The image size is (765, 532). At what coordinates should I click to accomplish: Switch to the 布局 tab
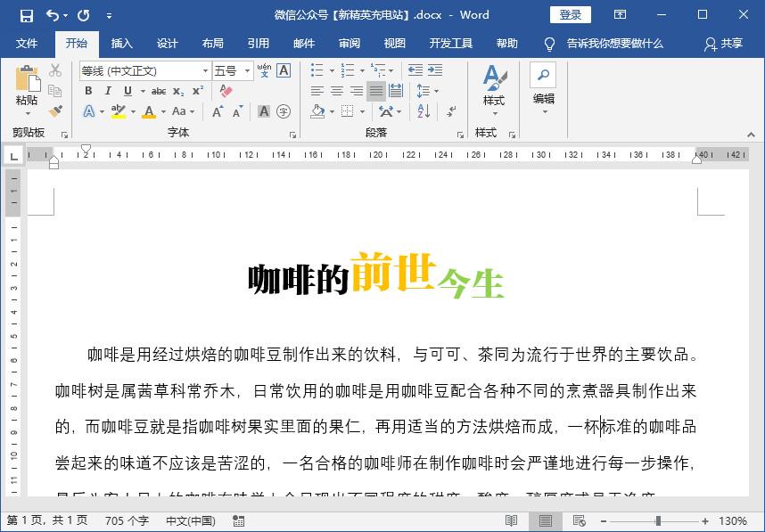click(213, 44)
